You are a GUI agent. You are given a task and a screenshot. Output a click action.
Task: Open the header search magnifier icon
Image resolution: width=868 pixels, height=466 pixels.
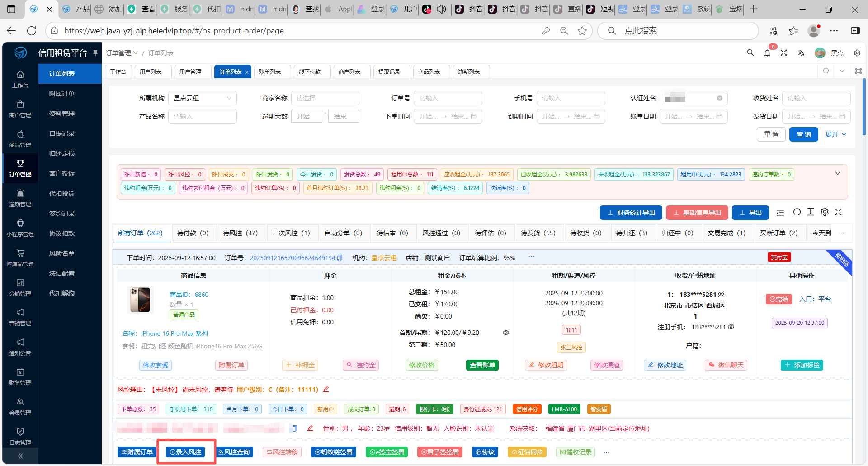[x=750, y=53]
